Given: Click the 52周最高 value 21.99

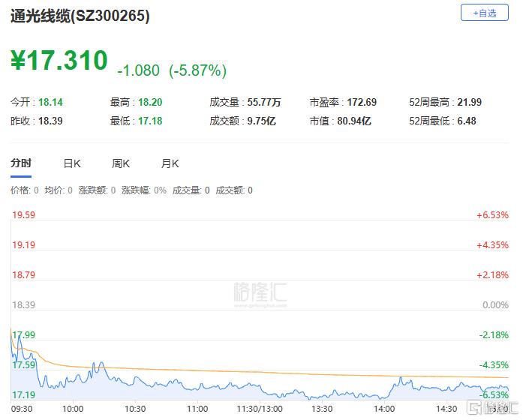Looking at the screenshot, I should pyautogui.click(x=469, y=102).
